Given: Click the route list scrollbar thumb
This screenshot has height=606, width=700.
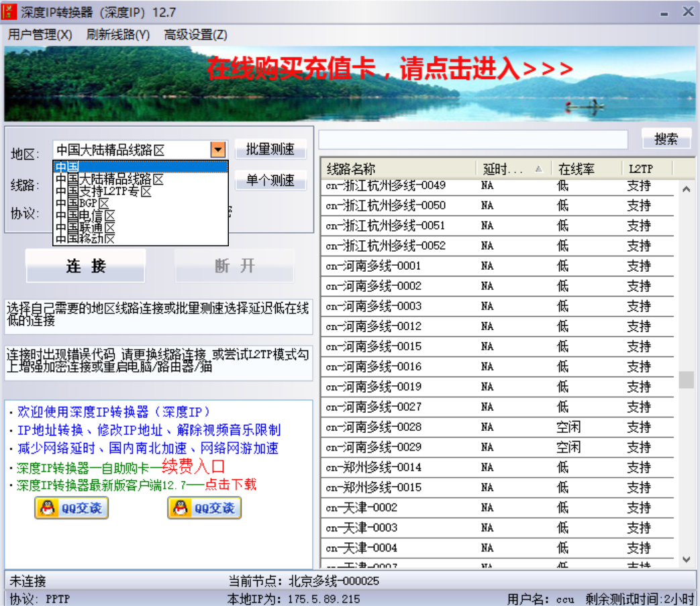Looking at the screenshot, I should click(687, 380).
